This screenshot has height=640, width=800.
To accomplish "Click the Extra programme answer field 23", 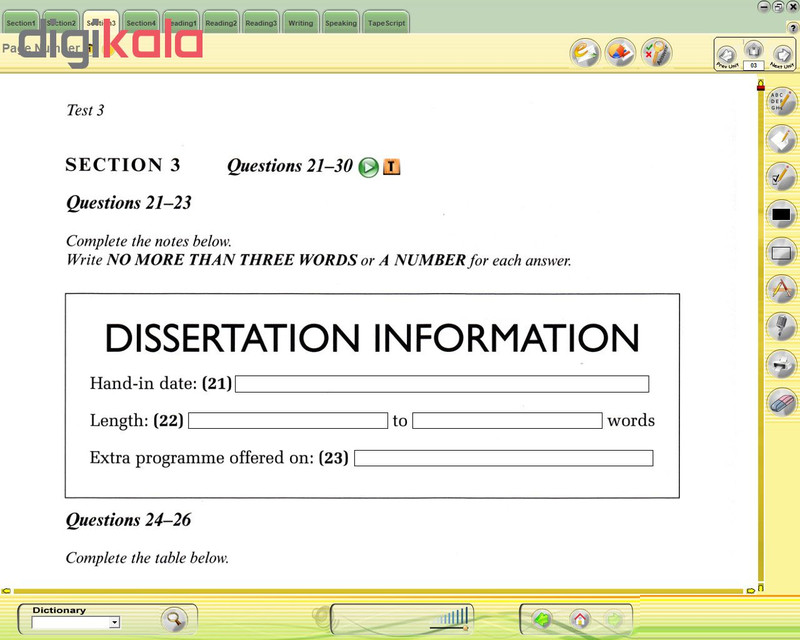I will pyautogui.click(x=504, y=458).
